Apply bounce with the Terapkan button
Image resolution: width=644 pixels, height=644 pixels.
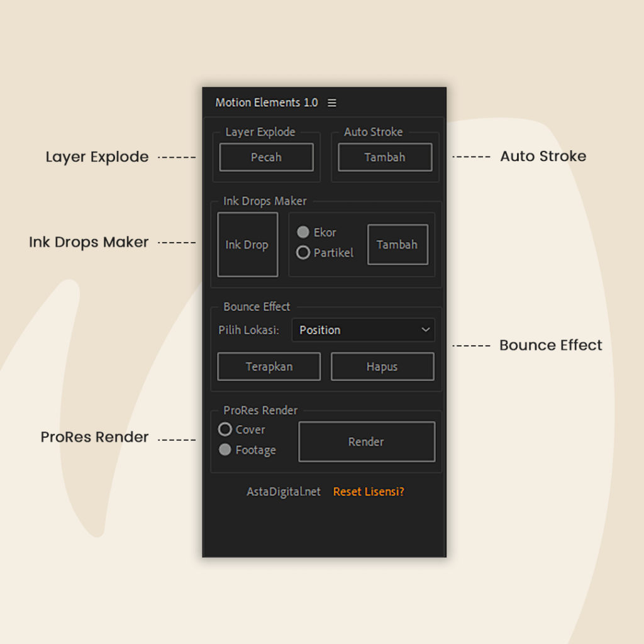coord(269,367)
